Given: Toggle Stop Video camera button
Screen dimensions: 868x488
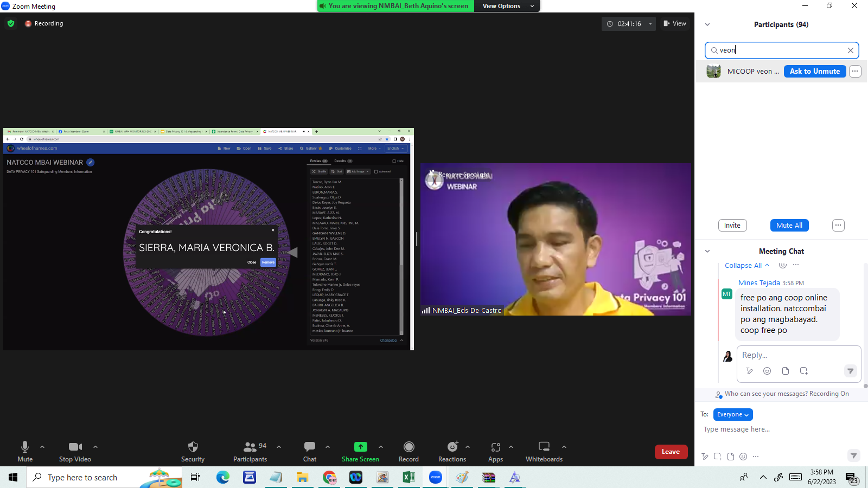Looking at the screenshot, I should (x=75, y=452).
